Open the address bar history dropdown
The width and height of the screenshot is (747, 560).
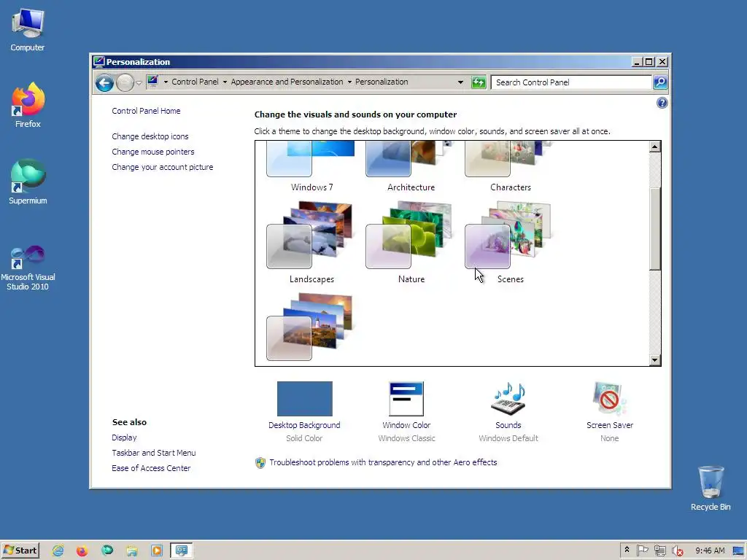pos(460,82)
